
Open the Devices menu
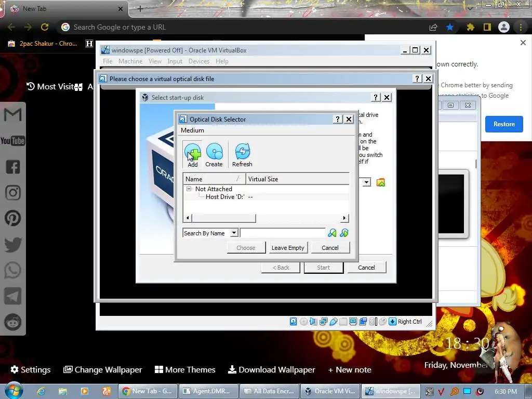click(x=199, y=61)
